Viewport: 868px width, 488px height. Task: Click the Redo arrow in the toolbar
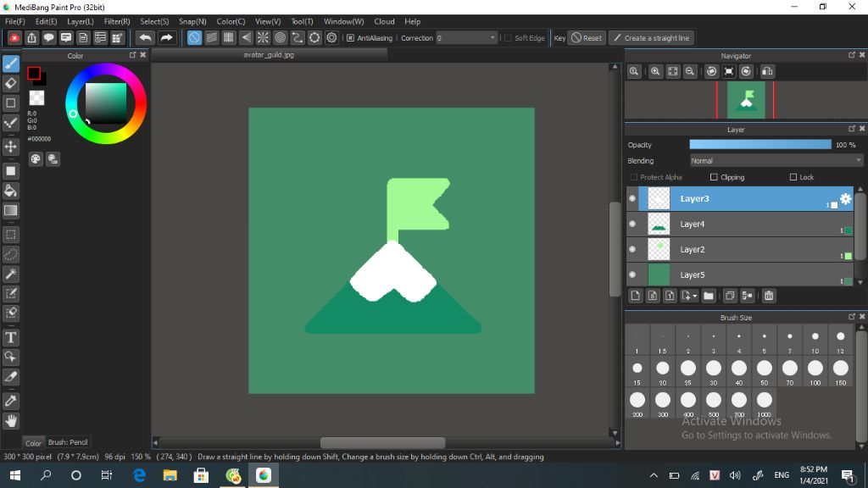pos(166,38)
